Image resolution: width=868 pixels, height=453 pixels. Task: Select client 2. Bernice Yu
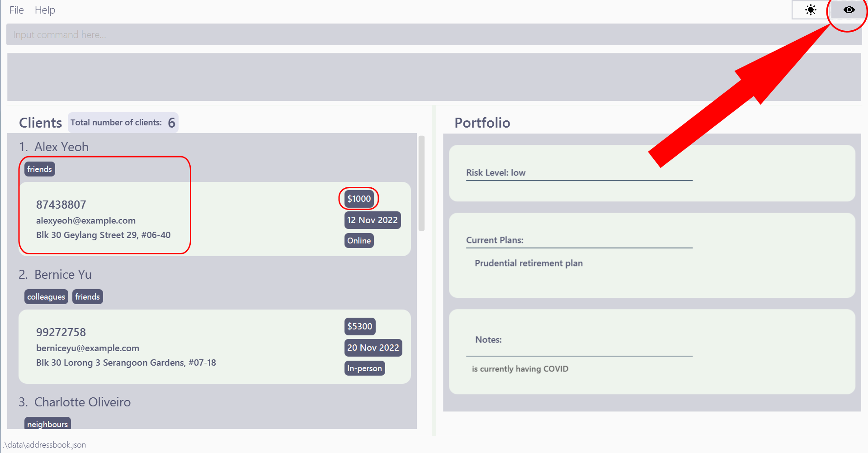tap(55, 274)
